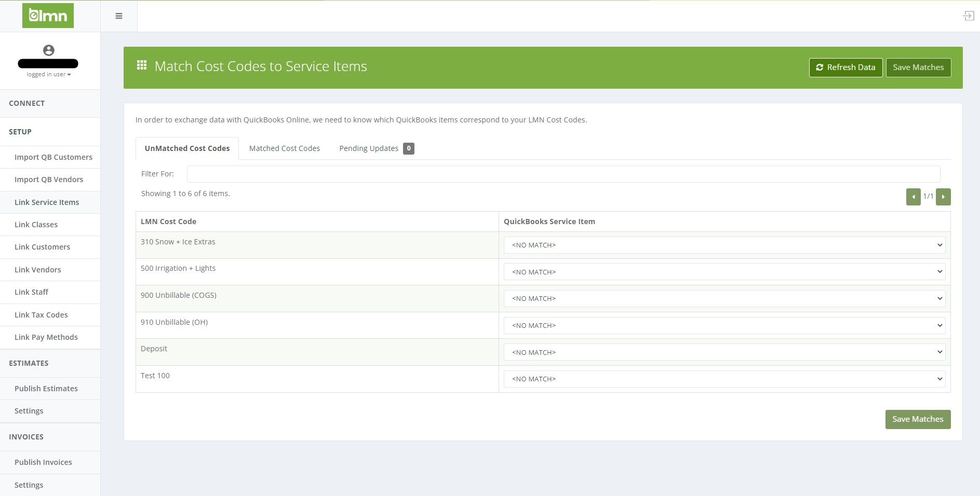Go to the next page arrow
The width and height of the screenshot is (980, 496).
(x=943, y=197)
